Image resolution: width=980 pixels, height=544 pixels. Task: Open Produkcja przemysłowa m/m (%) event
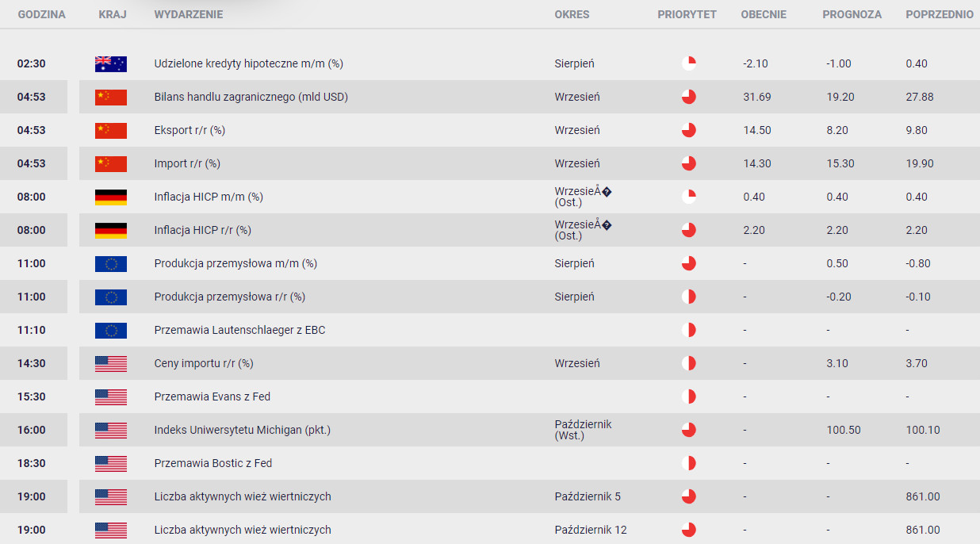(x=235, y=263)
